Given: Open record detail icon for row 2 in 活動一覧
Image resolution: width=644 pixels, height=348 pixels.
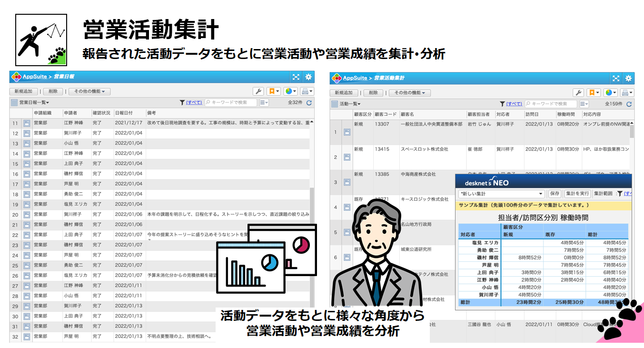Looking at the screenshot, I should click(x=347, y=157).
